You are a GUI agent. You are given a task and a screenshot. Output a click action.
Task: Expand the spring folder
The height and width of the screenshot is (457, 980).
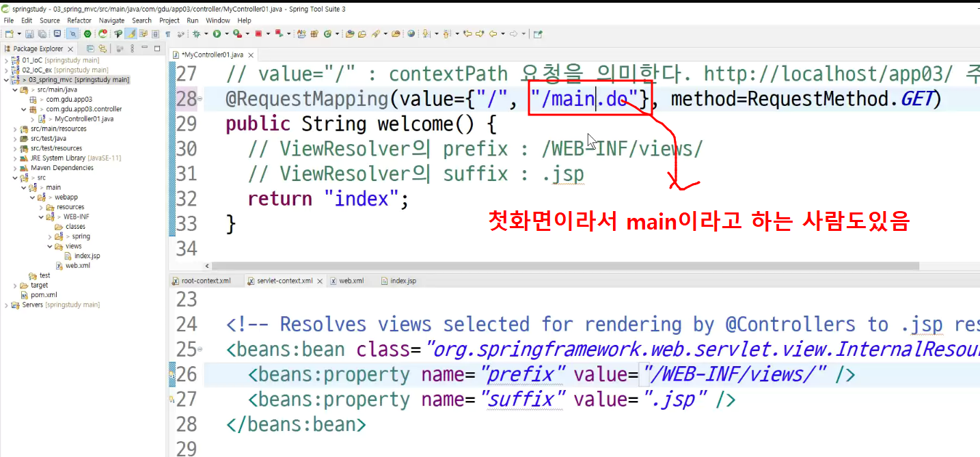pyautogui.click(x=49, y=236)
